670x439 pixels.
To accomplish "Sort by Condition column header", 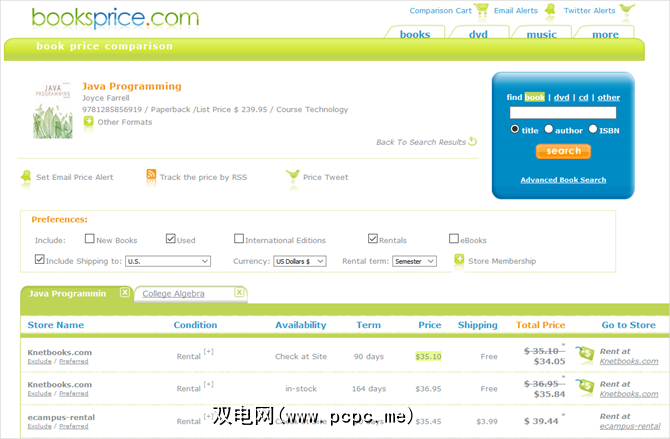I will click(x=195, y=325).
